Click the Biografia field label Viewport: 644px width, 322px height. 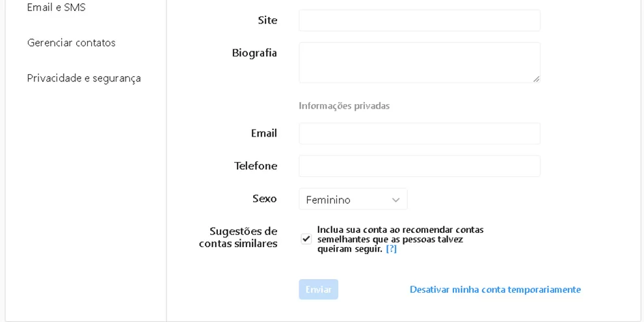click(x=254, y=53)
